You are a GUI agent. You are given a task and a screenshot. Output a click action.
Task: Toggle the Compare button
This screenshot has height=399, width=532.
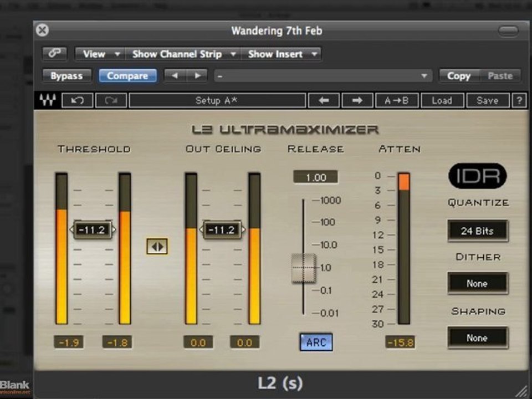(x=127, y=76)
